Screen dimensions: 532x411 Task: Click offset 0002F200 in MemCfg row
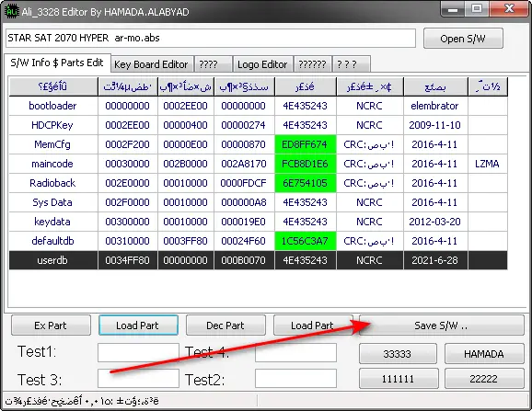128,144
